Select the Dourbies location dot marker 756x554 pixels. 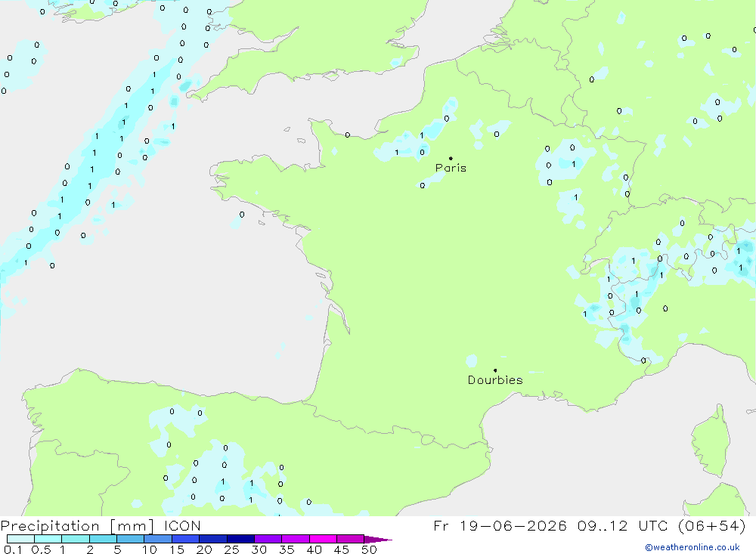click(x=495, y=370)
